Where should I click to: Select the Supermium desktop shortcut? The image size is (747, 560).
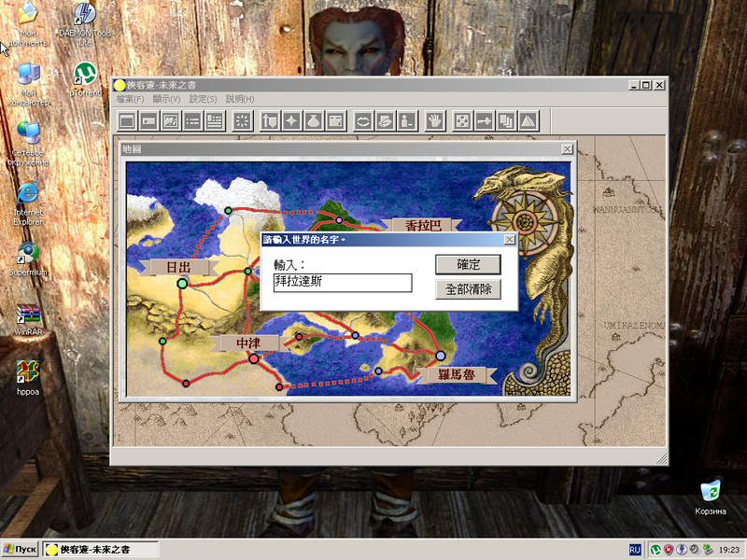click(x=28, y=259)
